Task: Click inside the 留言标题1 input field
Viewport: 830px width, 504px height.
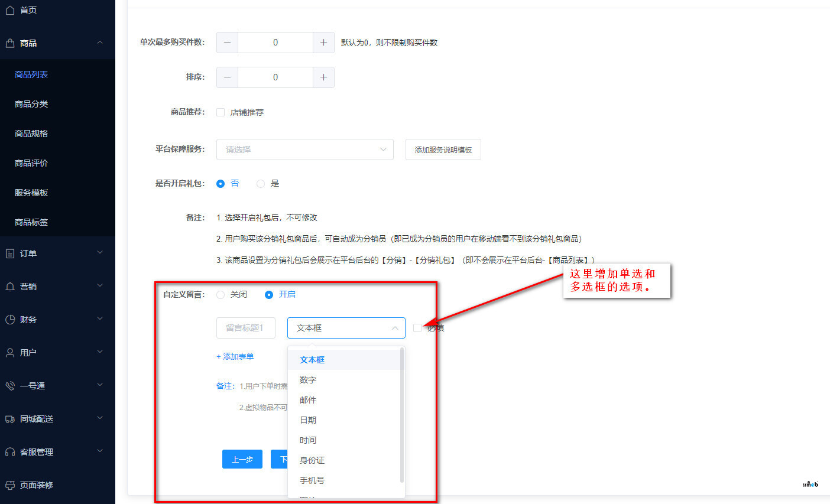Action: 245,327
